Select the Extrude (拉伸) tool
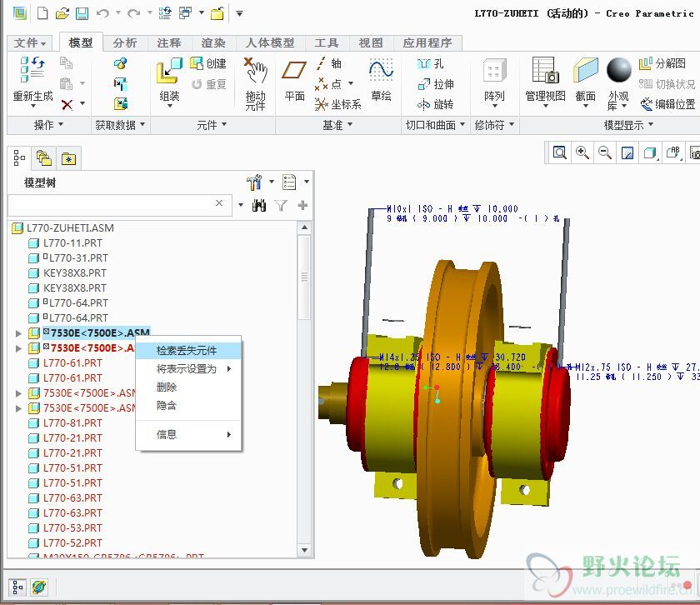This screenshot has height=605, width=700. (x=436, y=84)
